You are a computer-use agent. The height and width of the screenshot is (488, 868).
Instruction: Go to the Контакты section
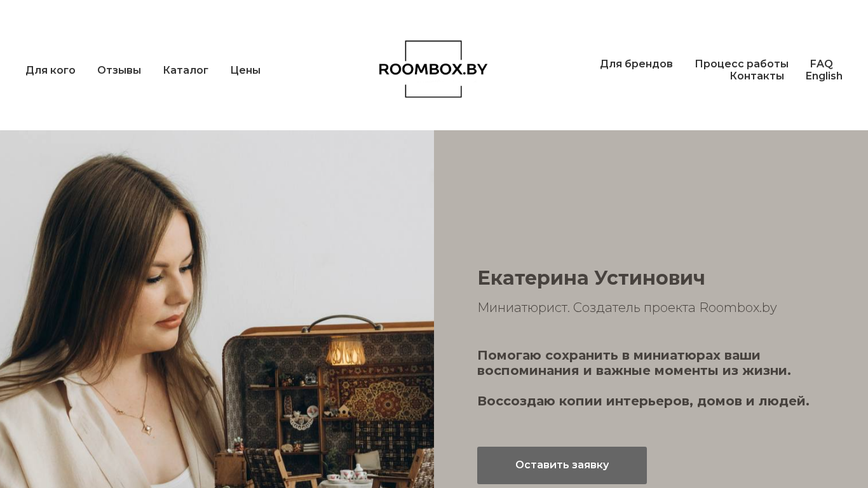757,76
